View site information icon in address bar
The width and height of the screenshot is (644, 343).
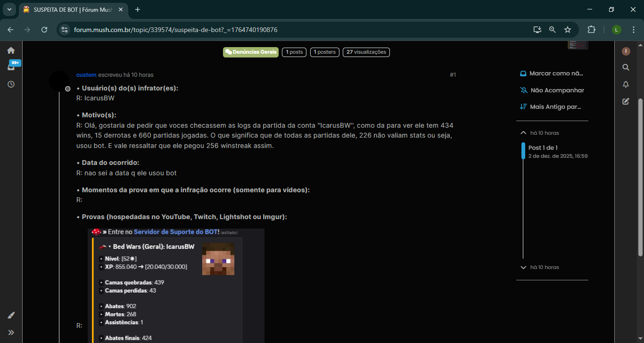(65, 30)
